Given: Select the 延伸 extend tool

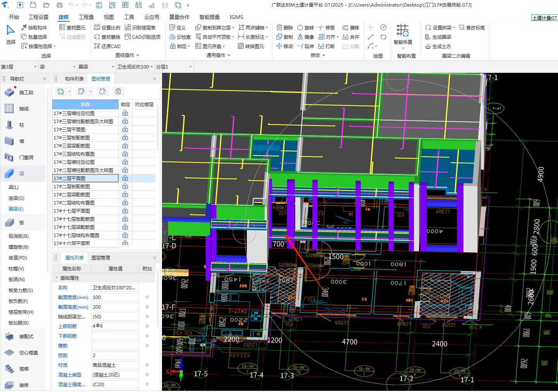Looking at the screenshot, I should [x=305, y=46].
